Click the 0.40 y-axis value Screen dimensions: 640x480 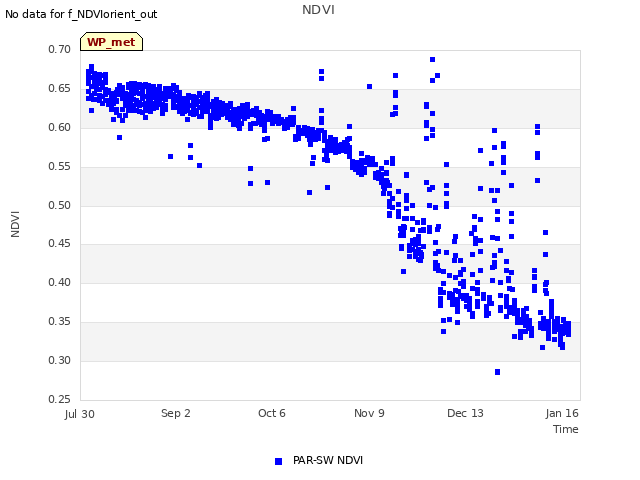point(60,282)
